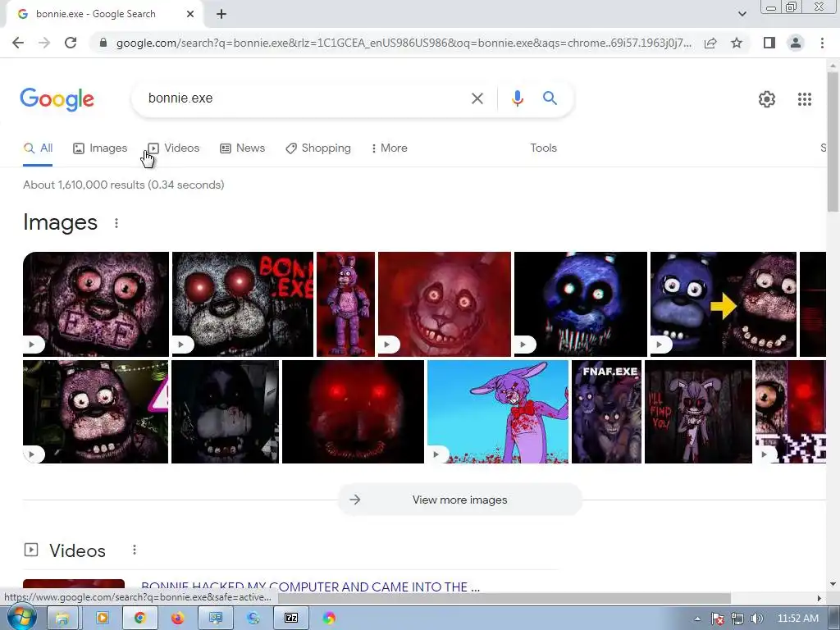Select the All results tab

coord(38,148)
